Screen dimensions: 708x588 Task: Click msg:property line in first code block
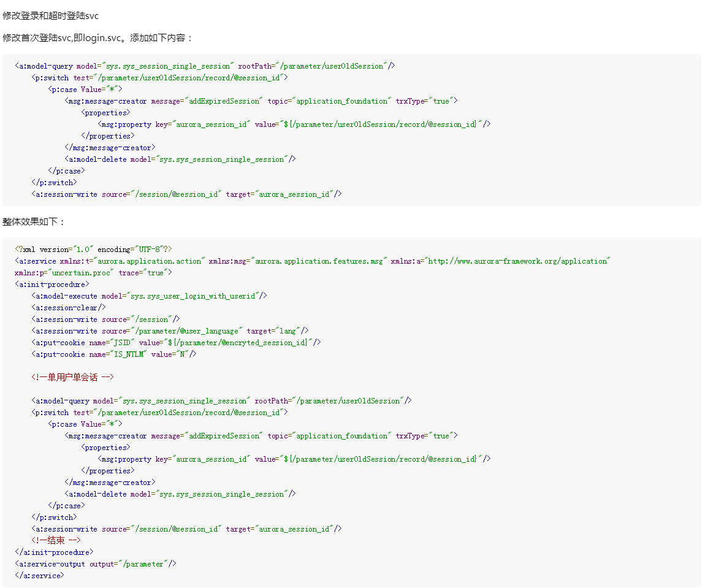pos(294,124)
